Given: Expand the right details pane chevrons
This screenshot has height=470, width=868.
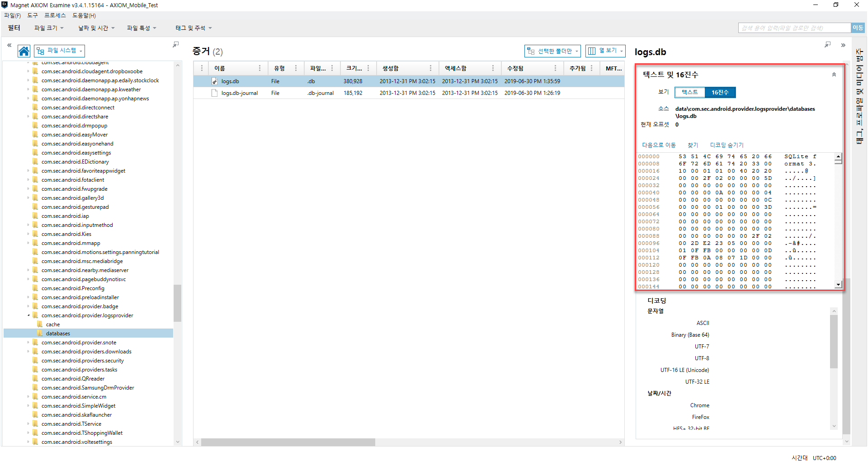Looking at the screenshot, I should point(843,45).
